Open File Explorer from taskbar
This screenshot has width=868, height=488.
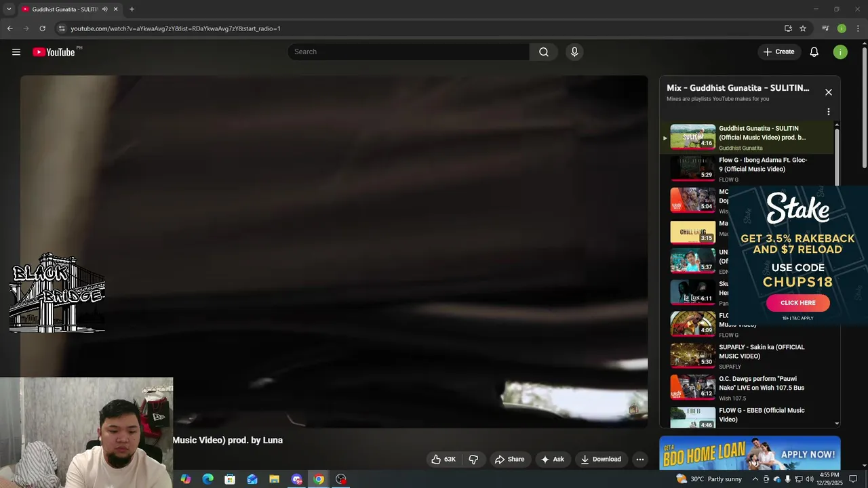tap(274, 479)
